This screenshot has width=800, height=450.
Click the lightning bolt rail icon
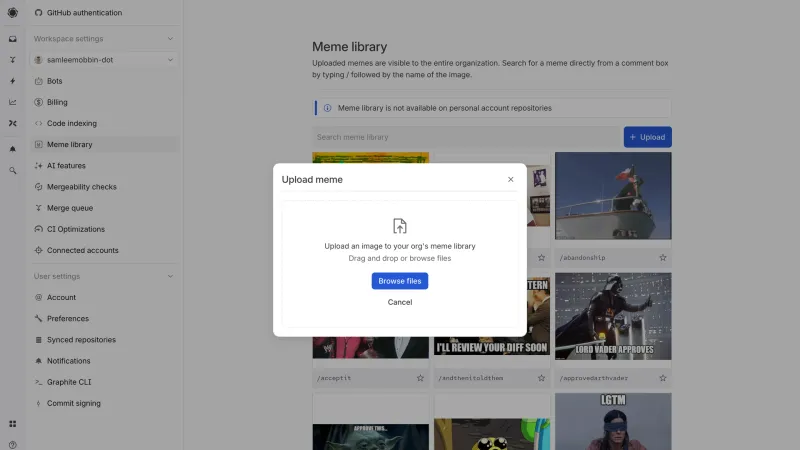pyautogui.click(x=12, y=81)
